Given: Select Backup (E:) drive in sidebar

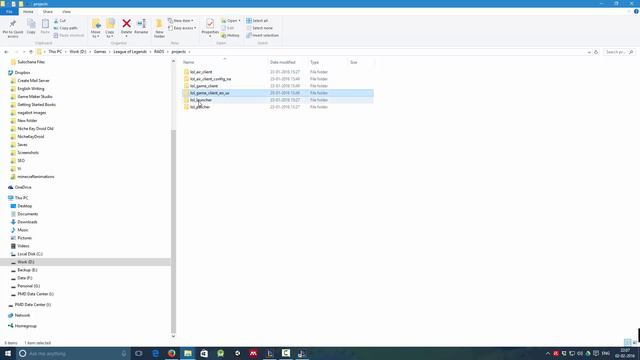Looking at the screenshot, I should [27, 270].
